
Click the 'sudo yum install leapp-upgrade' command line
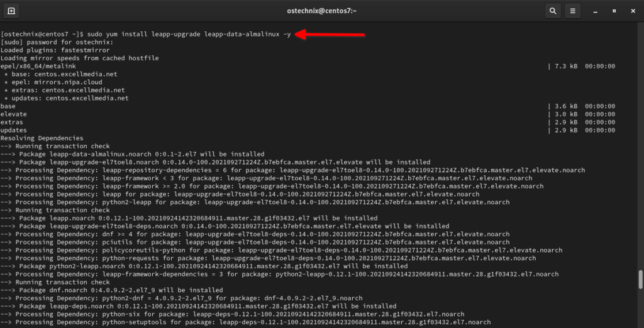point(146,34)
